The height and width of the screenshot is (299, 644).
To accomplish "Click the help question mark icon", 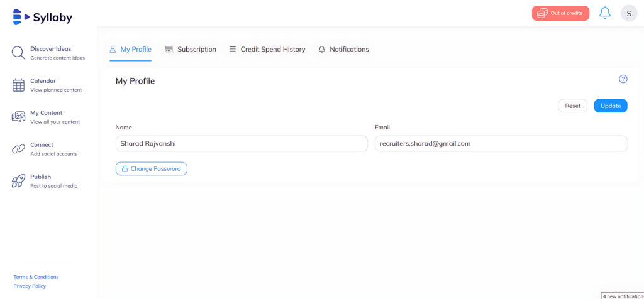I will click(x=623, y=79).
